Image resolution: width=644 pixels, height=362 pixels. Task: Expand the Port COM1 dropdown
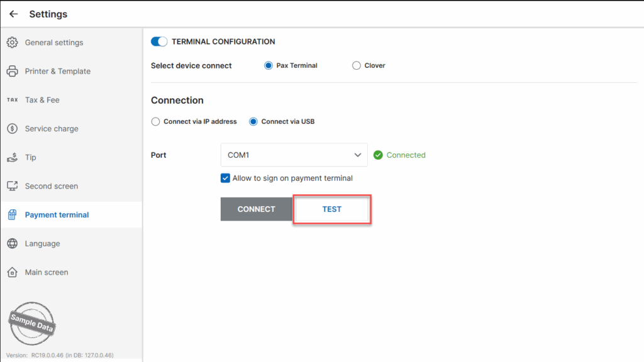(x=294, y=155)
